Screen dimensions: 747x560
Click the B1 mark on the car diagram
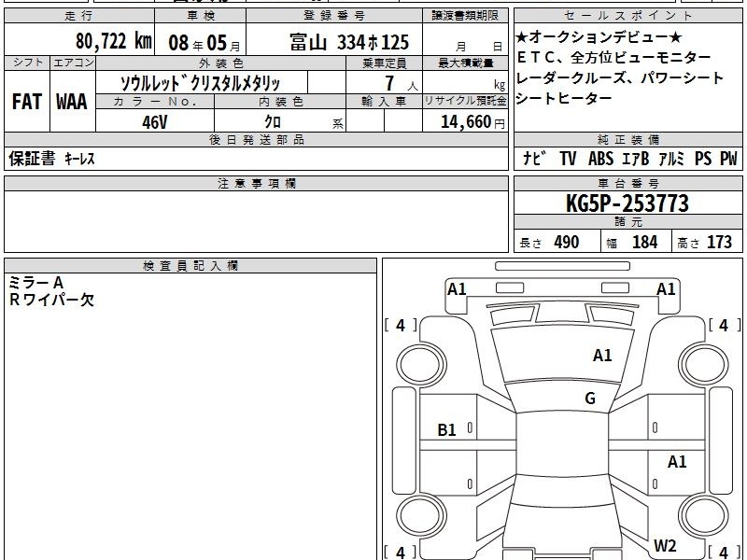click(446, 430)
